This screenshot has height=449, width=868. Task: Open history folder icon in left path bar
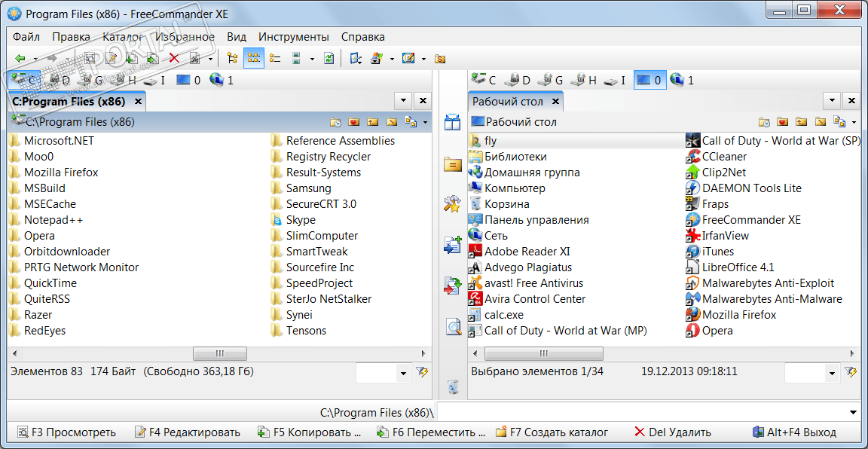pos(335,122)
